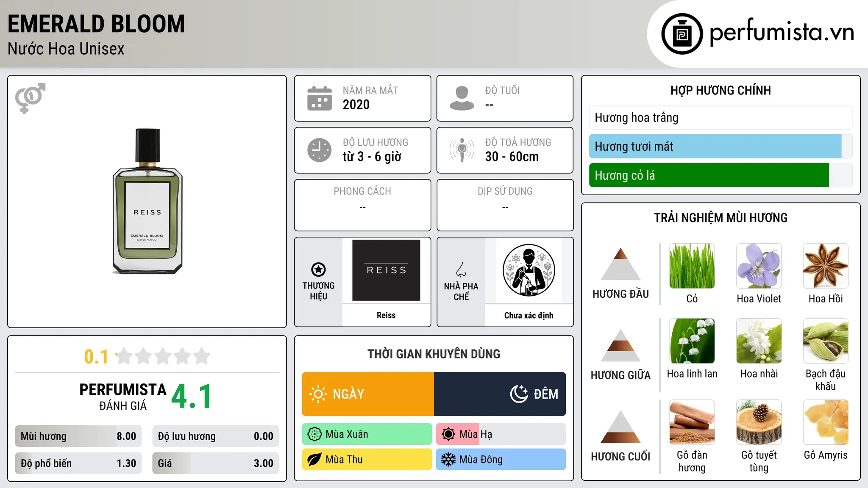This screenshot has width=868, height=488.
Task: Select the Gỗ Amyris note image
Action: click(x=826, y=422)
